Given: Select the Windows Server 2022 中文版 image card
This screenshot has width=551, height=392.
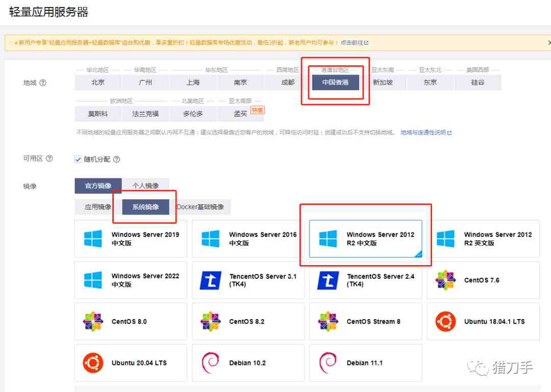Looking at the screenshot, I should [131, 280].
